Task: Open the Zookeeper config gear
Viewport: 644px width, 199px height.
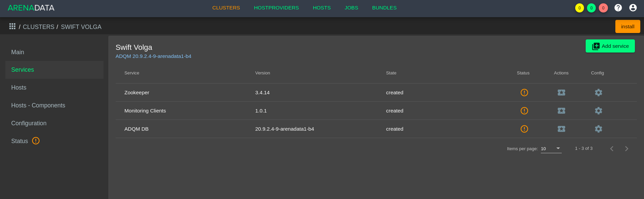Action: [x=598, y=93]
